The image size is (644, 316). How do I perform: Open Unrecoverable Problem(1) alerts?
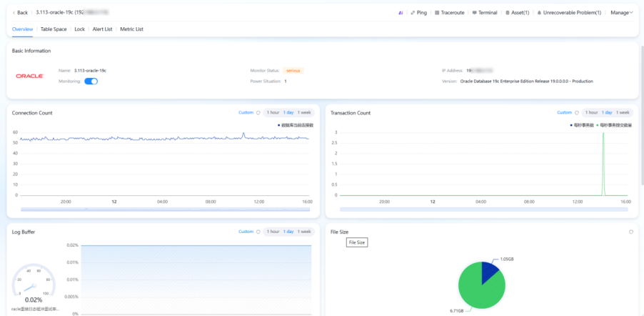click(570, 12)
